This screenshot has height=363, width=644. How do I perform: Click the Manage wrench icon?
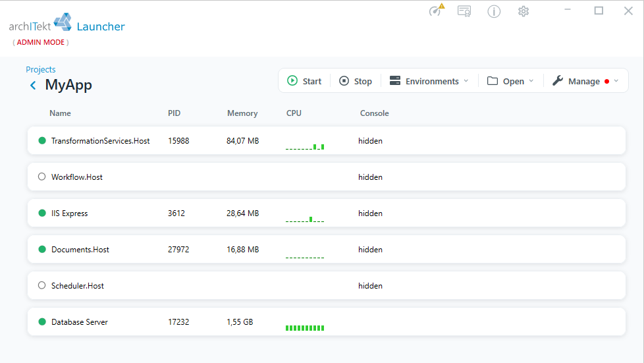557,80
